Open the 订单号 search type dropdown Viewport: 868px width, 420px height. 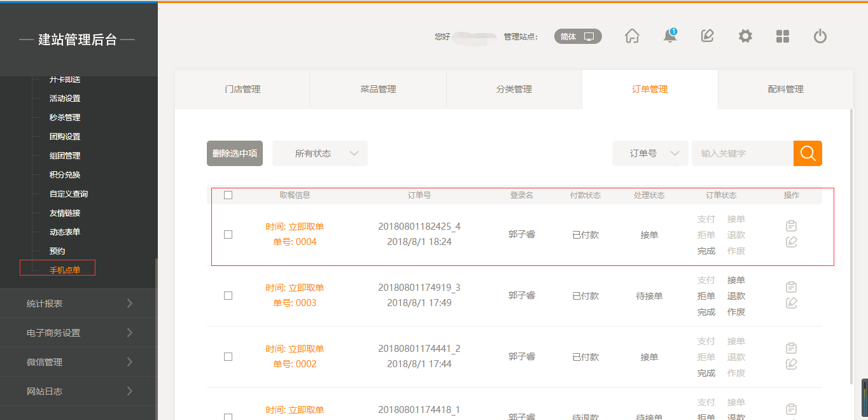pyautogui.click(x=650, y=153)
